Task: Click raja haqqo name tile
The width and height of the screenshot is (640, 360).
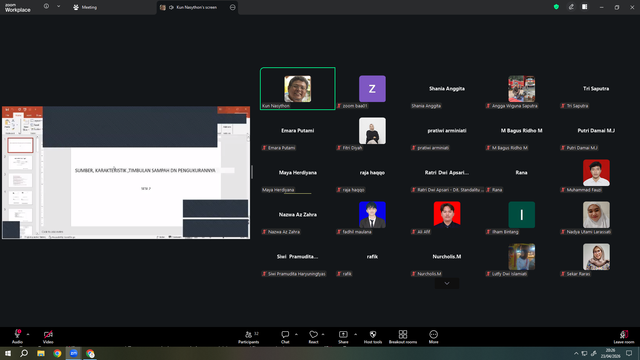Action: [372, 173]
